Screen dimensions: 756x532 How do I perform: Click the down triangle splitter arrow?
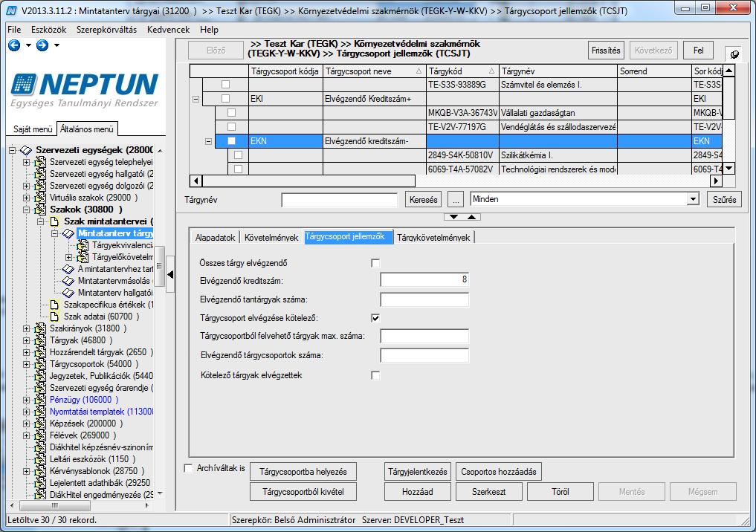(453, 217)
